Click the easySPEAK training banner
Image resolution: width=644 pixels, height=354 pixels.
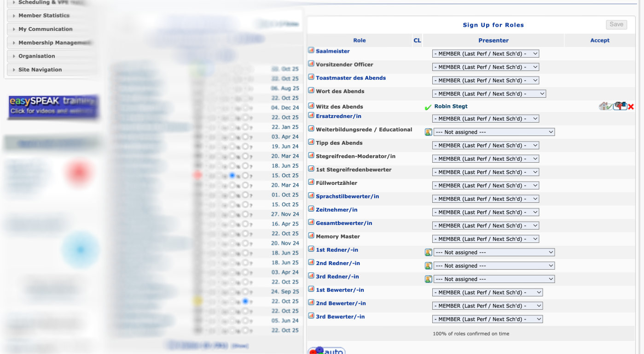53,106
